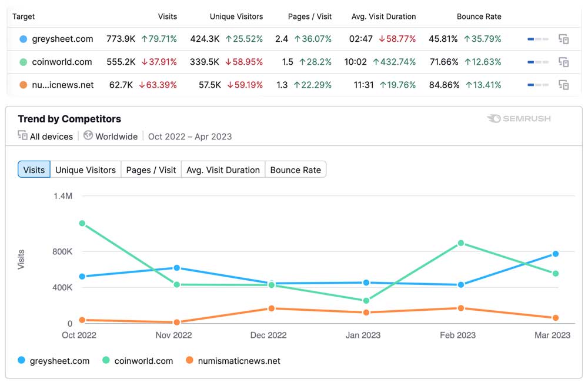Click coinworld.com Mar 2023 data point
This screenshot has height=382, width=588.
tap(556, 273)
